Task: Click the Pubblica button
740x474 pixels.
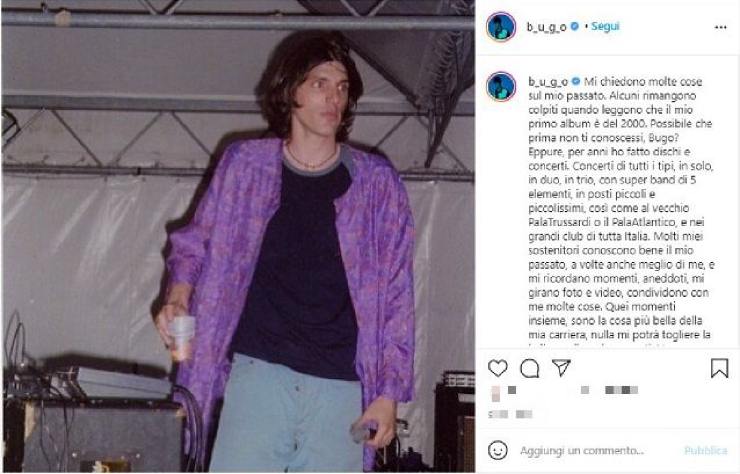Action: pyautogui.click(x=706, y=450)
